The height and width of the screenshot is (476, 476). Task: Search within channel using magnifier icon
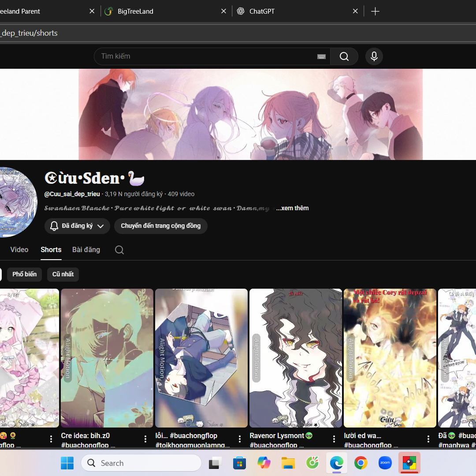[119, 250]
